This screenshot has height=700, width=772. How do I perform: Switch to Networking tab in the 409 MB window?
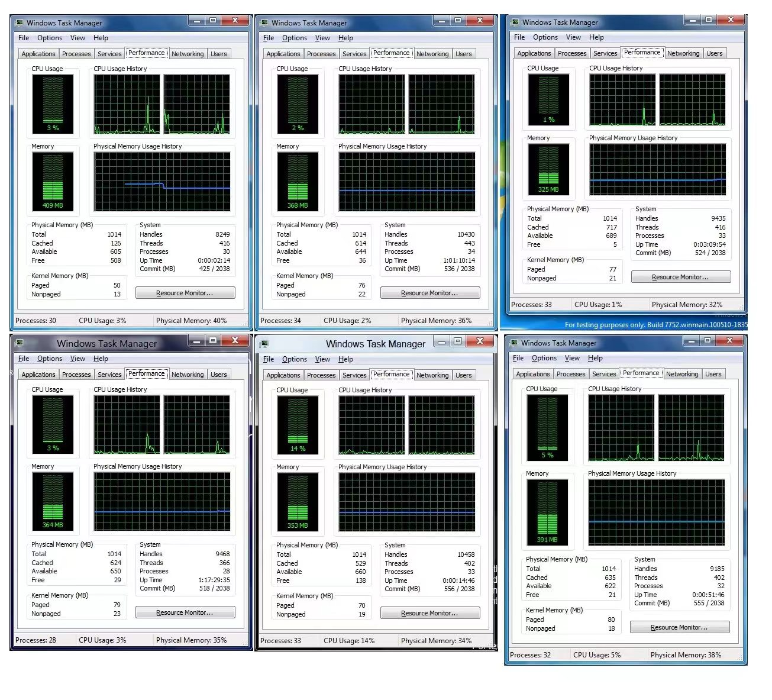(188, 54)
